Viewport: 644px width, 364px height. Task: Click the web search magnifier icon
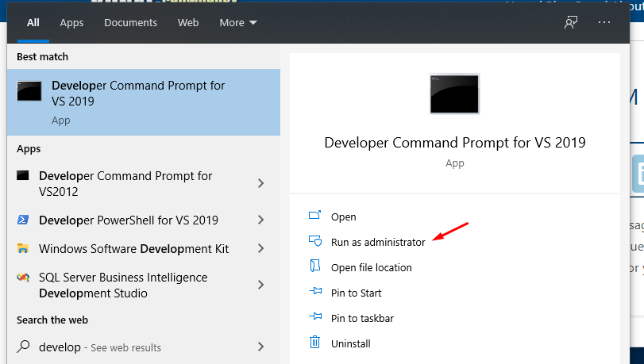pyautogui.click(x=23, y=347)
